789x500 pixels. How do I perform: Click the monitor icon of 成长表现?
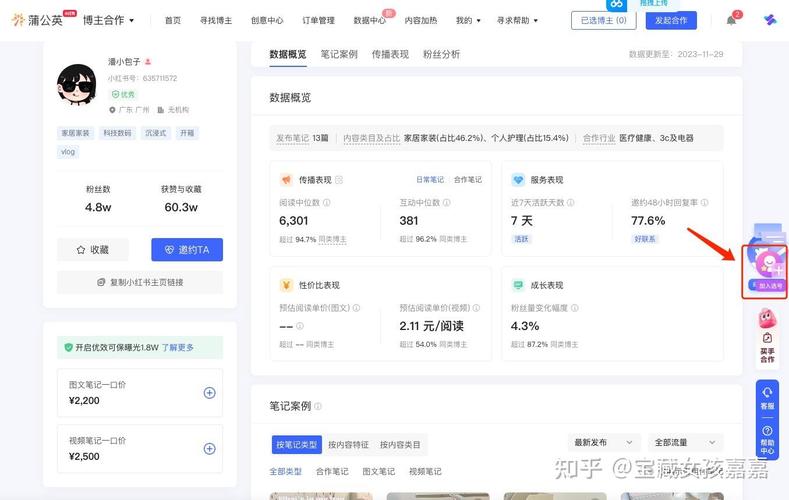coord(518,285)
